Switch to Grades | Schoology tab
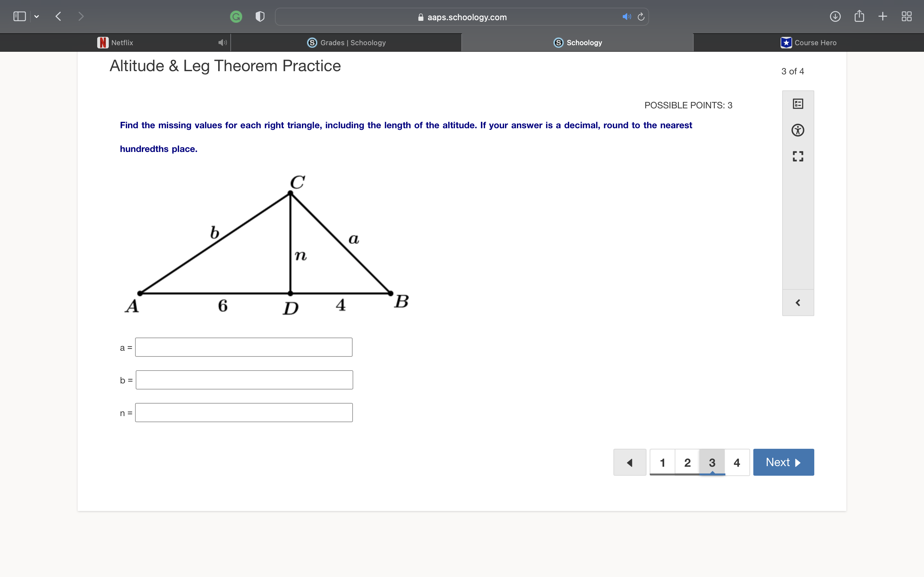This screenshot has height=577, width=924. pos(346,42)
